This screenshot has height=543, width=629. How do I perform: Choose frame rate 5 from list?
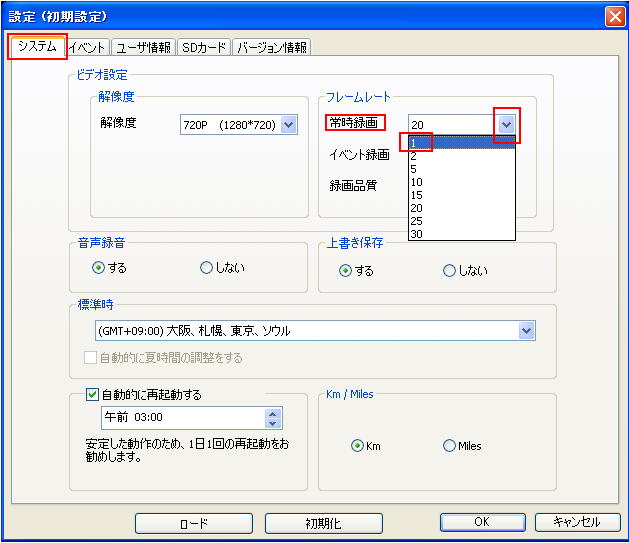[x=462, y=169]
